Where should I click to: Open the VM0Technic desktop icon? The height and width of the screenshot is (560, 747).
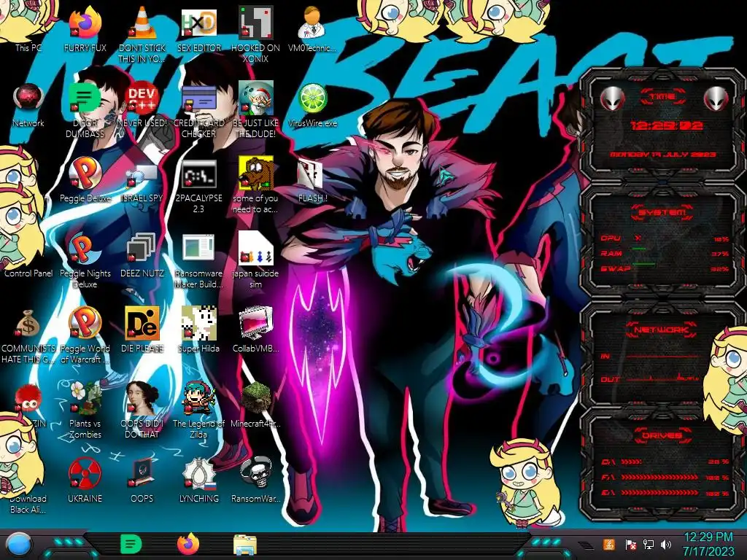(x=312, y=29)
